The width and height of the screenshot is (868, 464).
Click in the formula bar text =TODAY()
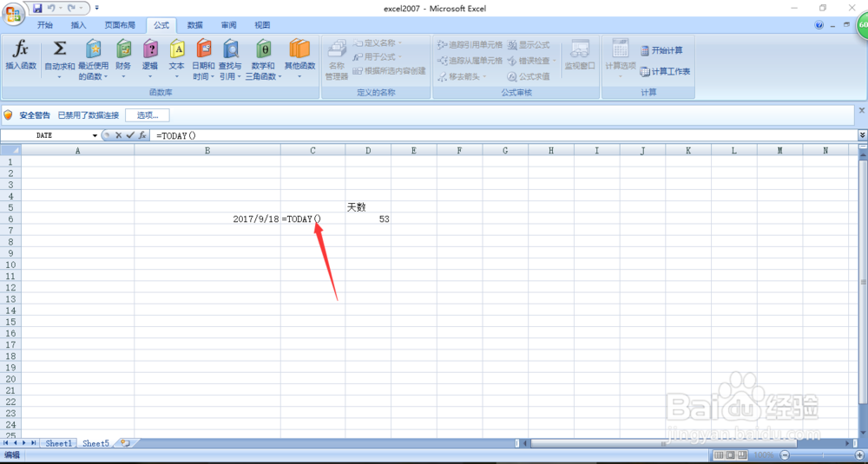(x=176, y=135)
